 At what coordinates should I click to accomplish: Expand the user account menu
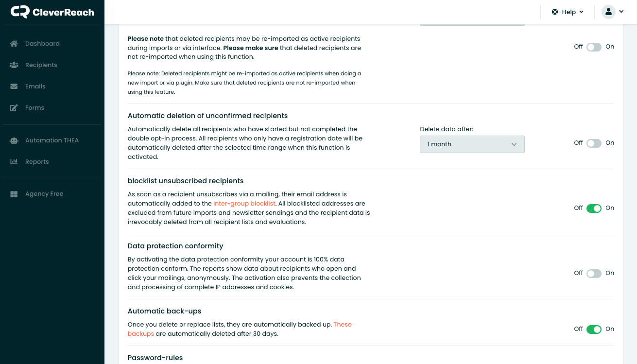[613, 12]
